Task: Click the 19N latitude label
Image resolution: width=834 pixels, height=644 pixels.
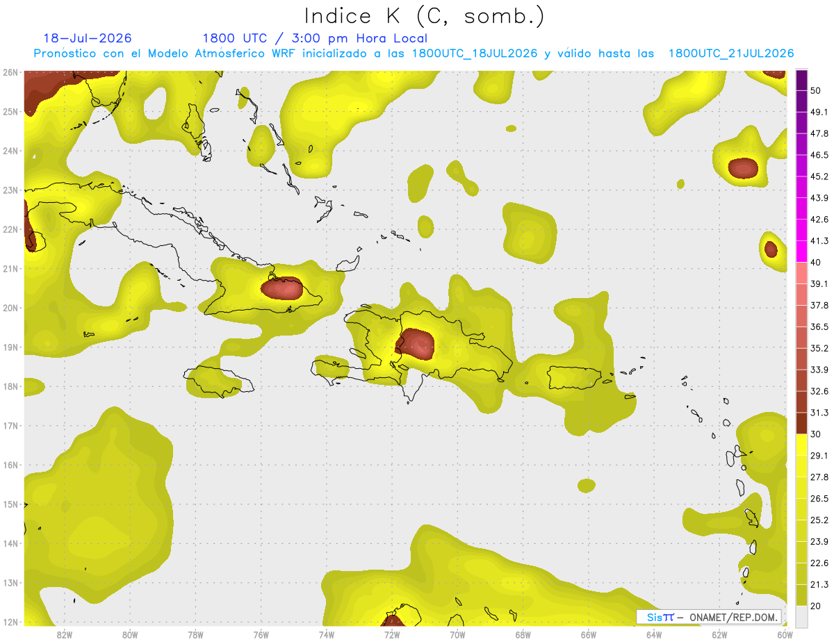Action: coord(10,347)
